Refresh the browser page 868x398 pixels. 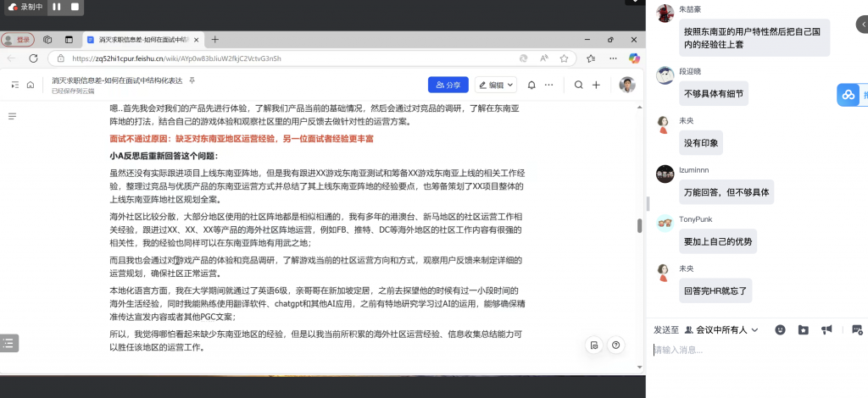point(34,58)
